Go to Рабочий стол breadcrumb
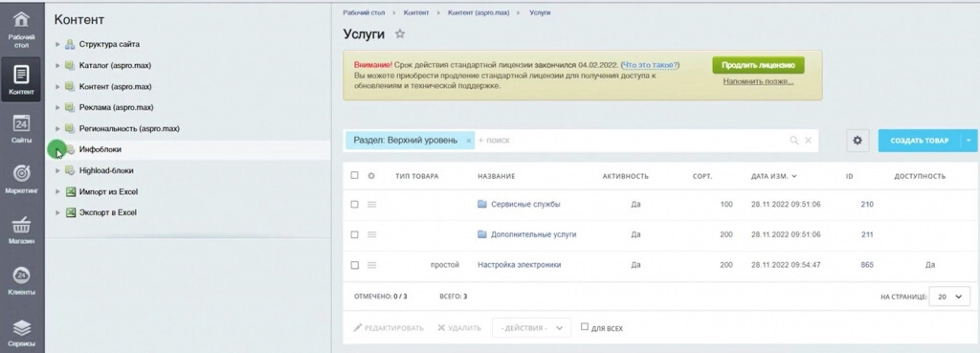This screenshot has width=980, height=353. 364,12
